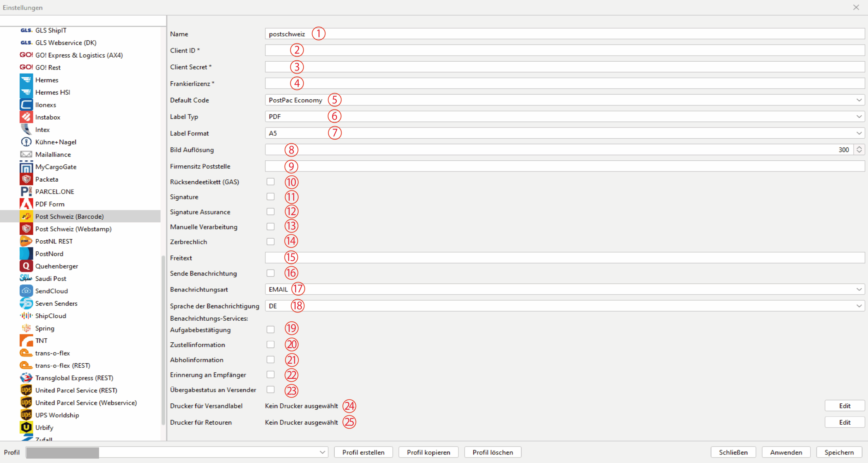Screen dimensions: 868x463
Task: Expand the Label Typ dropdown
Action: [x=565, y=117]
